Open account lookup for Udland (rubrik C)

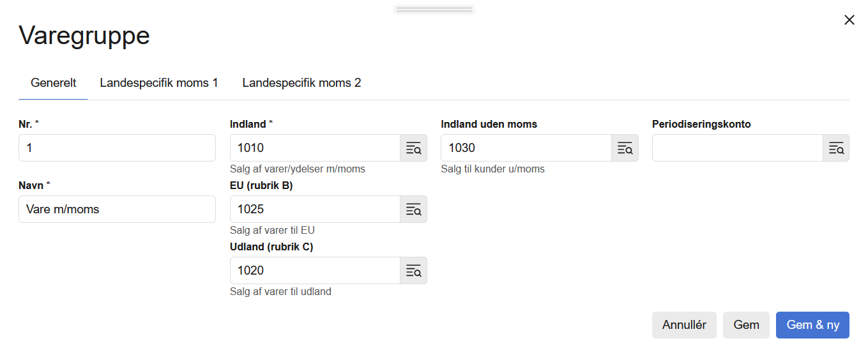tap(413, 271)
